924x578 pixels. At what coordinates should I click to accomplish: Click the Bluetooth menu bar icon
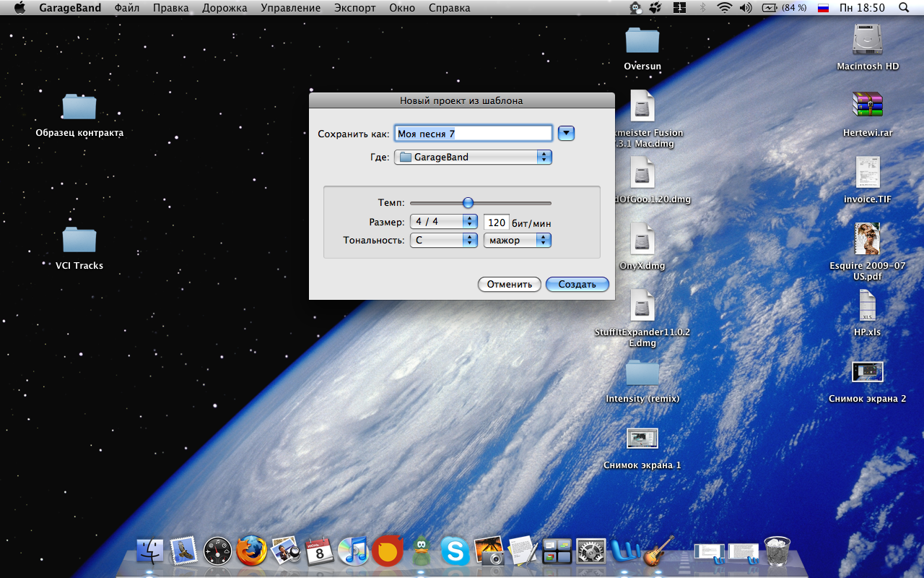pos(702,8)
